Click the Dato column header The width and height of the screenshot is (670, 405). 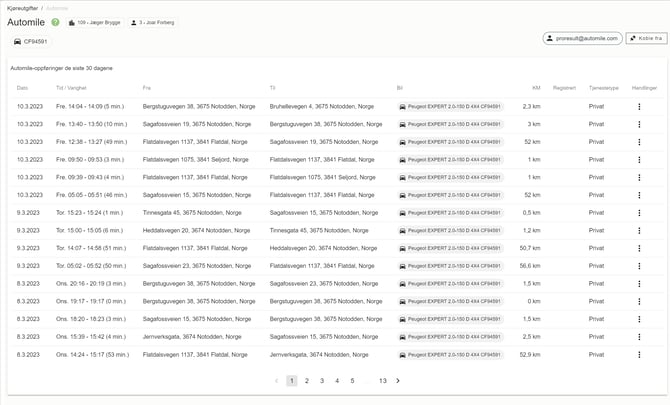click(x=22, y=88)
